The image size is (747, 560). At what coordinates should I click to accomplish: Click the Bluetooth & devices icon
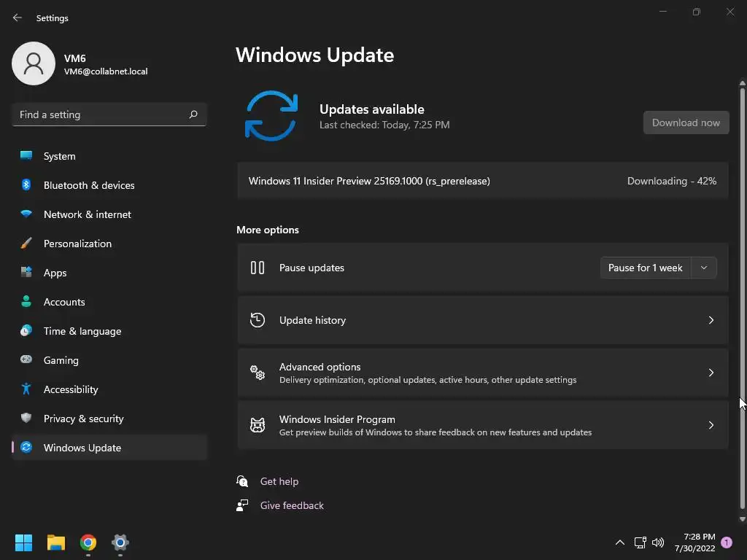26,184
